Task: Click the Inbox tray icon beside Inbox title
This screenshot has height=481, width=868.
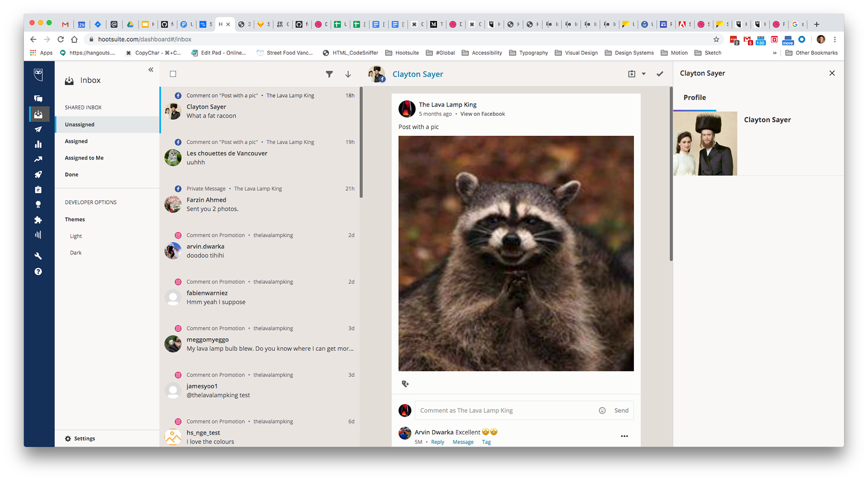Action: [69, 80]
